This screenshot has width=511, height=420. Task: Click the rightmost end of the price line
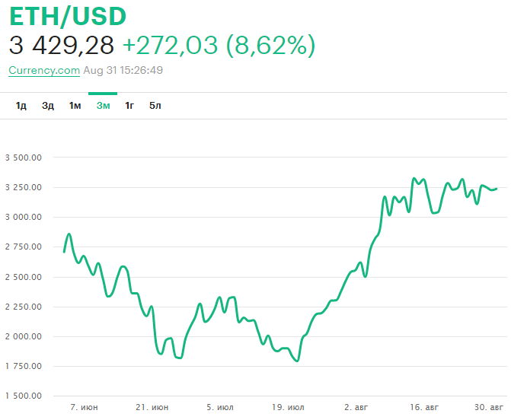tap(497, 188)
